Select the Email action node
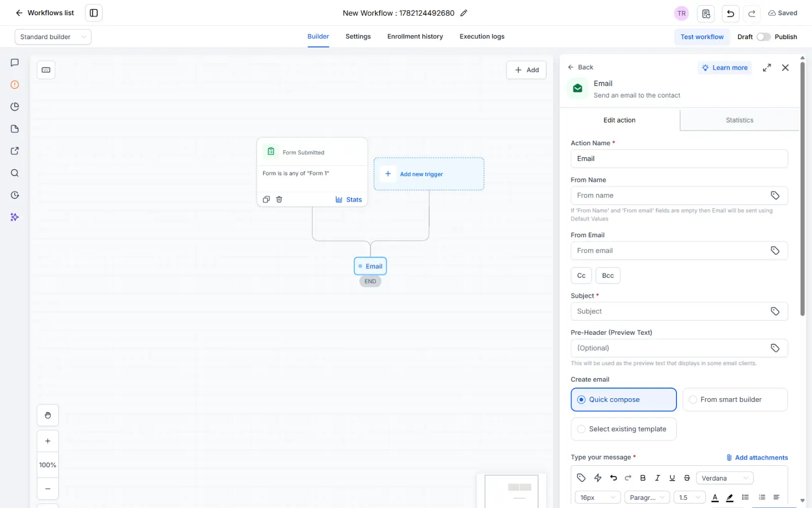Screen dimensions: 812x508 370,266
